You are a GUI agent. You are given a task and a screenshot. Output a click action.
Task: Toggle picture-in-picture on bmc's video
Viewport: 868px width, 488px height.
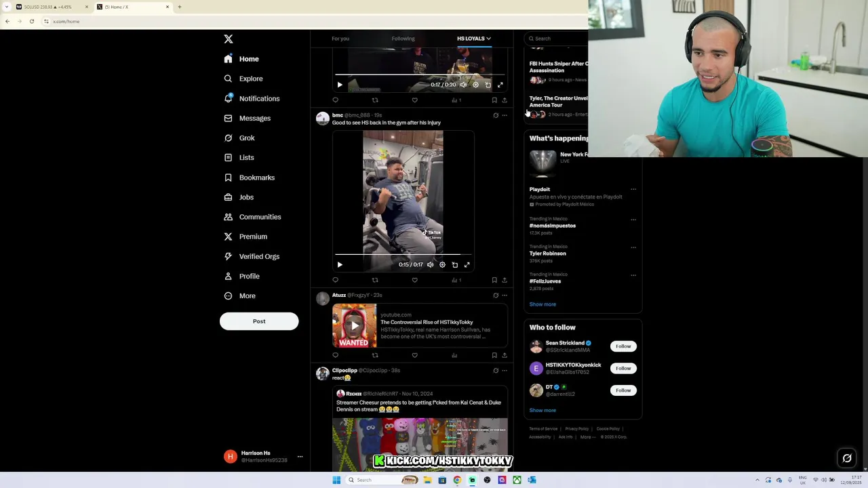coord(454,265)
